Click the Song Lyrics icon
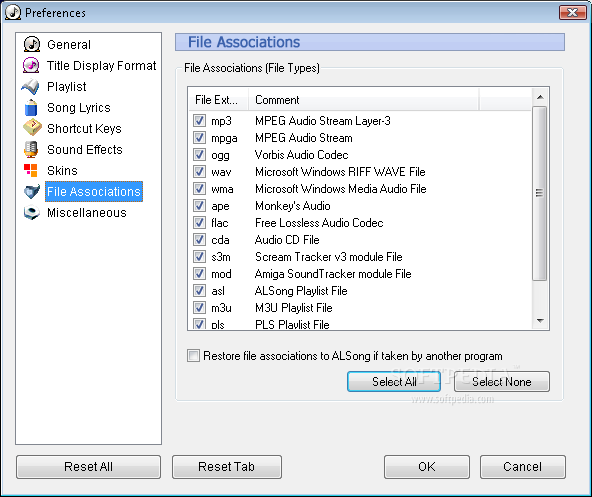592x497 pixels. [x=31, y=108]
